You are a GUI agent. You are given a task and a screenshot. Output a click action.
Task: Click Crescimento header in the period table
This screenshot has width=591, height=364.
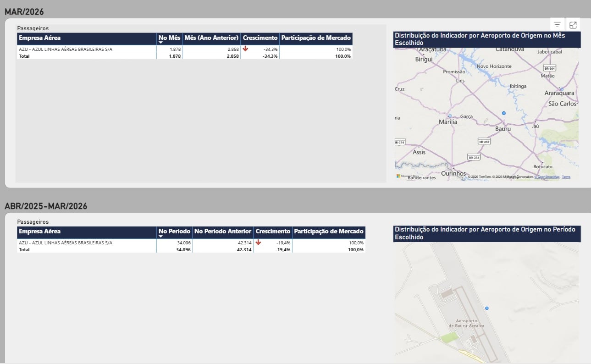pyautogui.click(x=273, y=232)
